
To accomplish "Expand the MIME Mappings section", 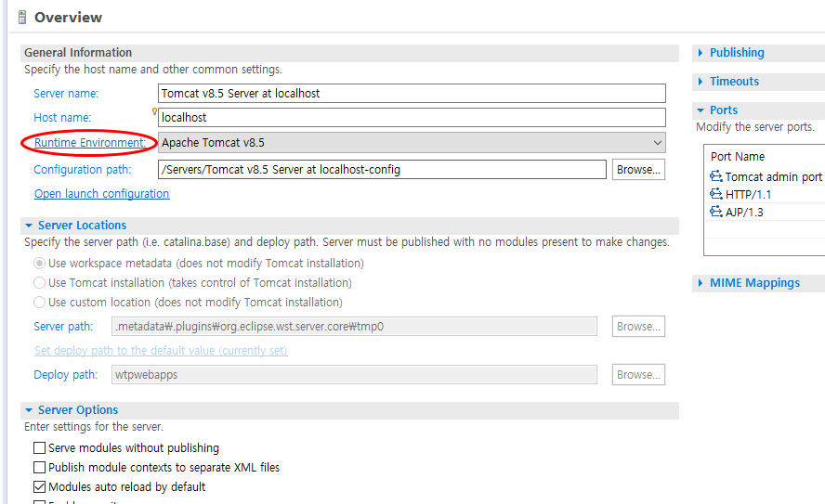I will click(x=701, y=283).
